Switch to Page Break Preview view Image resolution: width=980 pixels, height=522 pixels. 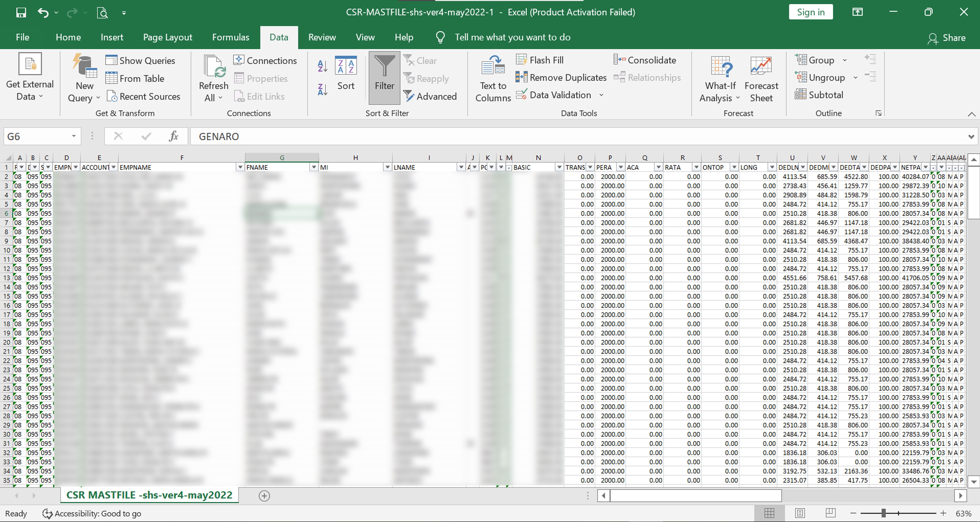click(830, 513)
